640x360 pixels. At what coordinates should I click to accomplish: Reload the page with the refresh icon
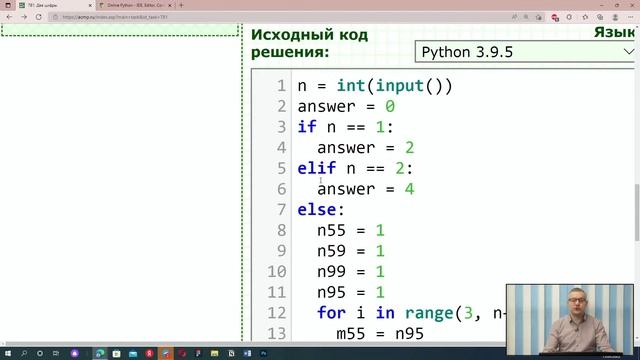pos(39,17)
